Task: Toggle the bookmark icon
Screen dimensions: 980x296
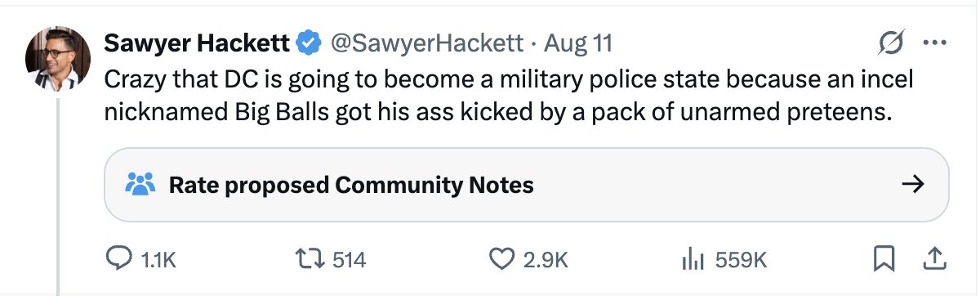Action: (x=884, y=260)
